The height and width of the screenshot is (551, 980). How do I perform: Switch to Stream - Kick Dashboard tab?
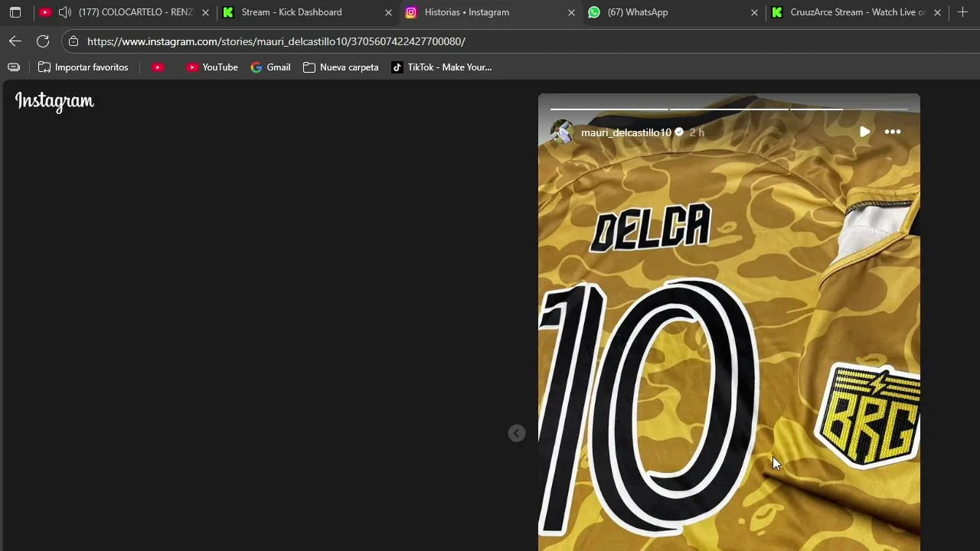click(306, 12)
